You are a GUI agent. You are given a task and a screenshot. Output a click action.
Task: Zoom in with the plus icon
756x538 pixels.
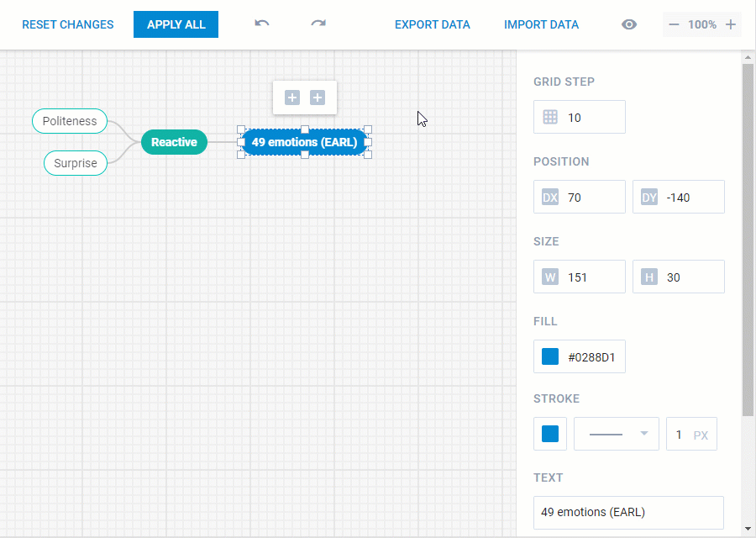[x=731, y=24]
